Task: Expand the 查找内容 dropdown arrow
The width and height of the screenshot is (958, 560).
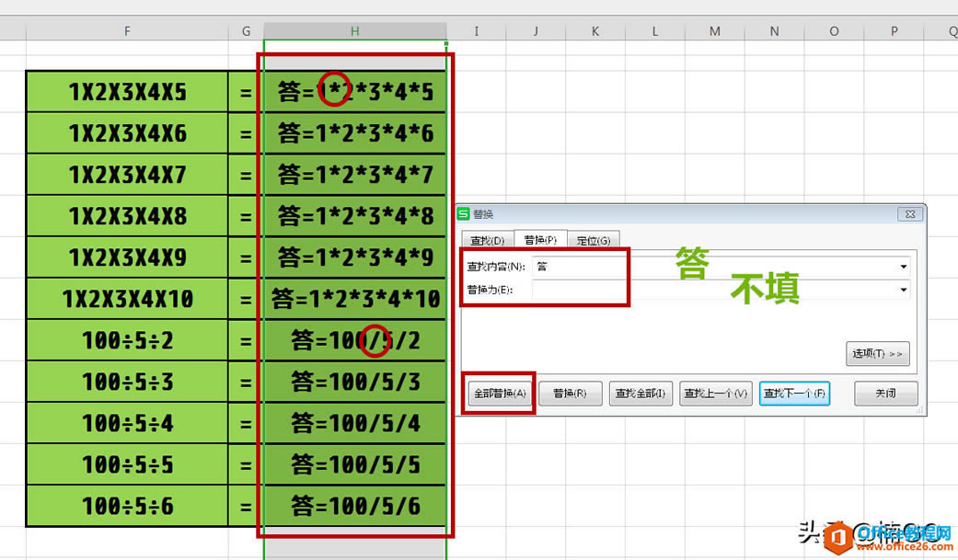Action: [x=904, y=267]
